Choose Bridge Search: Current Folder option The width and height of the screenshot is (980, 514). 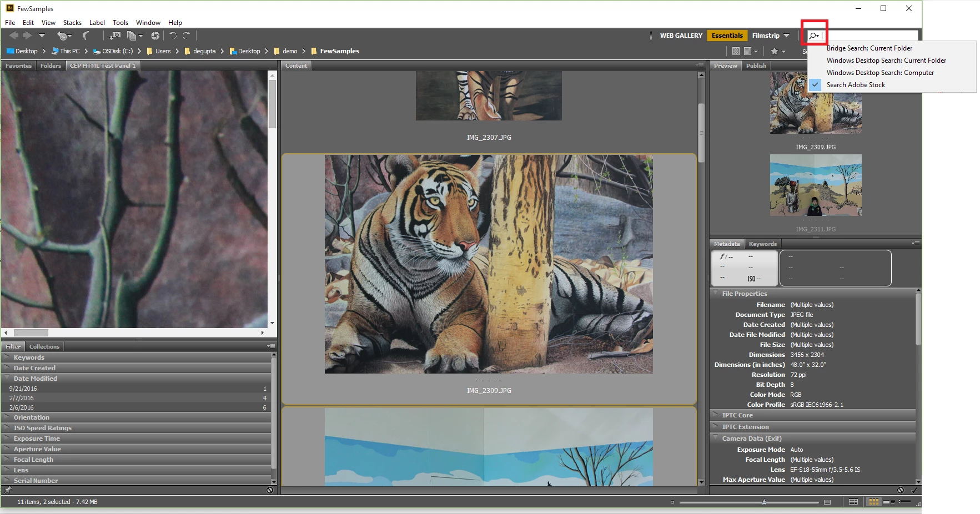point(869,48)
